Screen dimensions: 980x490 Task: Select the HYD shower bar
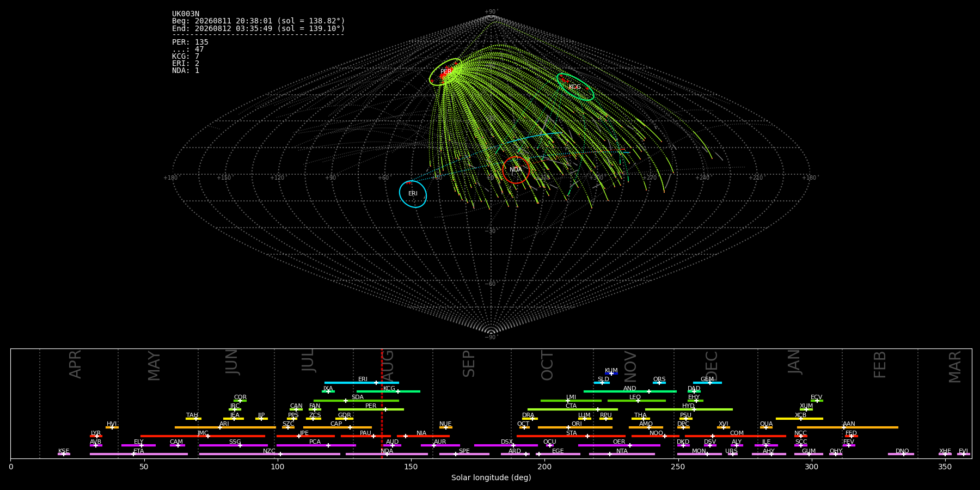[x=689, y=409]
